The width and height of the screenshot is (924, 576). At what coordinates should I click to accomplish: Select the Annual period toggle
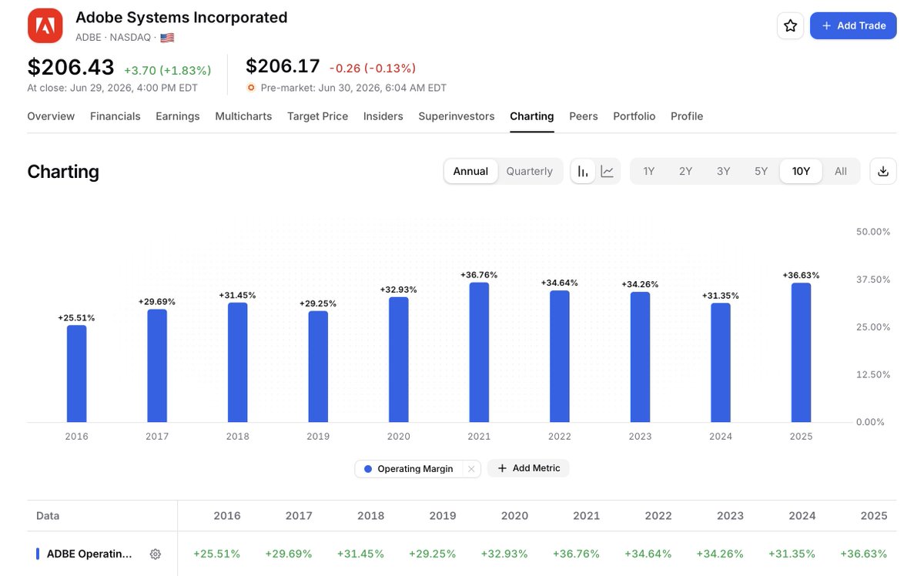(470, 171)
